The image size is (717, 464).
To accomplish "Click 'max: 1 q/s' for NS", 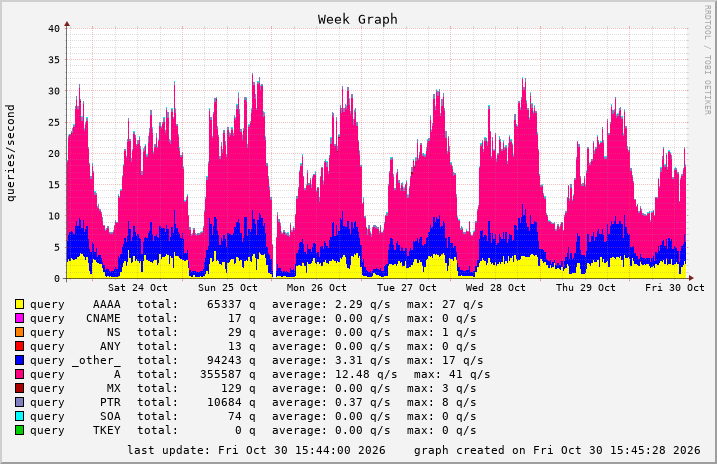I will 441,332.
